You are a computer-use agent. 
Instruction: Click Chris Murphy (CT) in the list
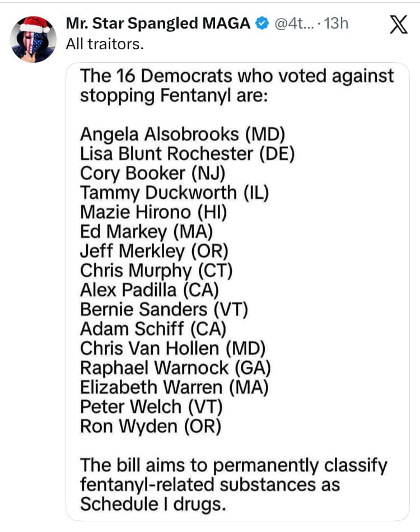[156, 270]
